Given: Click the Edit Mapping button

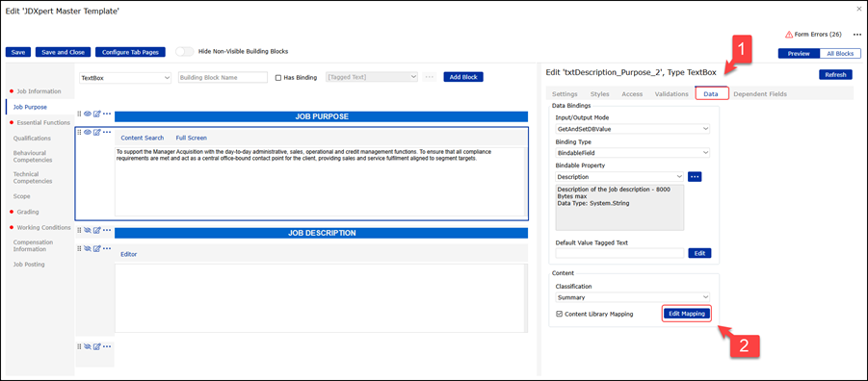Looking at the screenshot, I should tap(687, 314).
